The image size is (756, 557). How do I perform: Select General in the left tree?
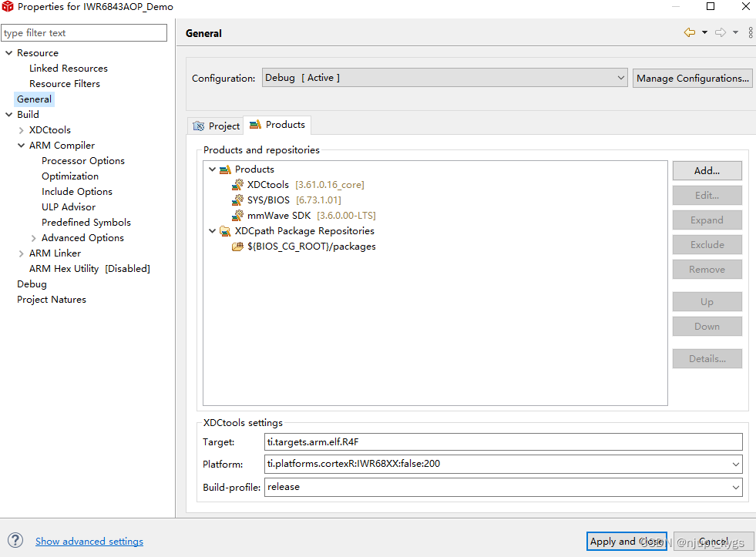pos(34,99)
